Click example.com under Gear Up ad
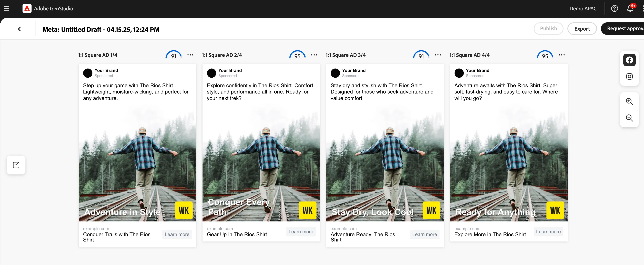 [x=220, y=229]
